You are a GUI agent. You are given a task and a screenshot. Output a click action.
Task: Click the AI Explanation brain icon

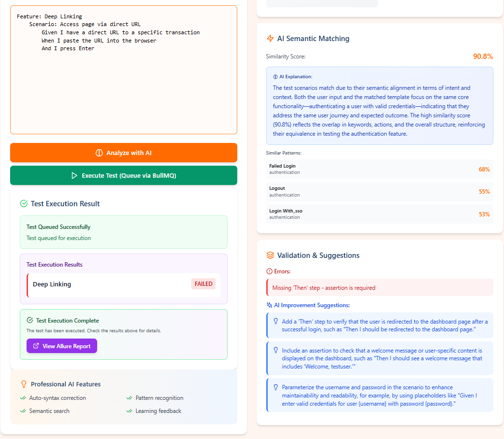click(x=275, y=77)
